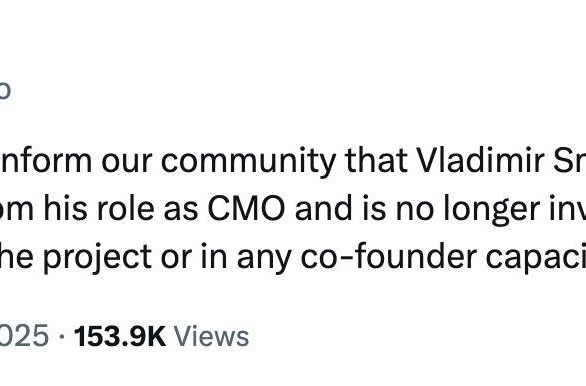Click the word Views beside the count
This screenshot has width=586, height=386.
pos(212,336)
